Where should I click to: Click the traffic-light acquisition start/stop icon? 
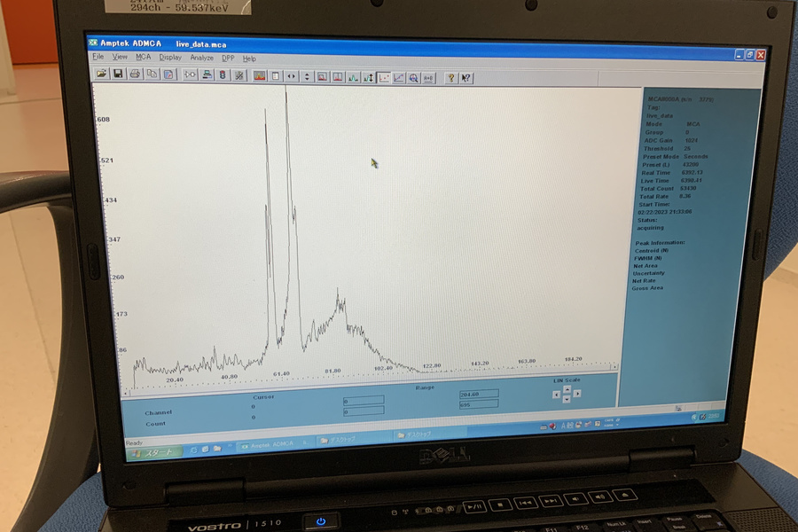point(223,75)
